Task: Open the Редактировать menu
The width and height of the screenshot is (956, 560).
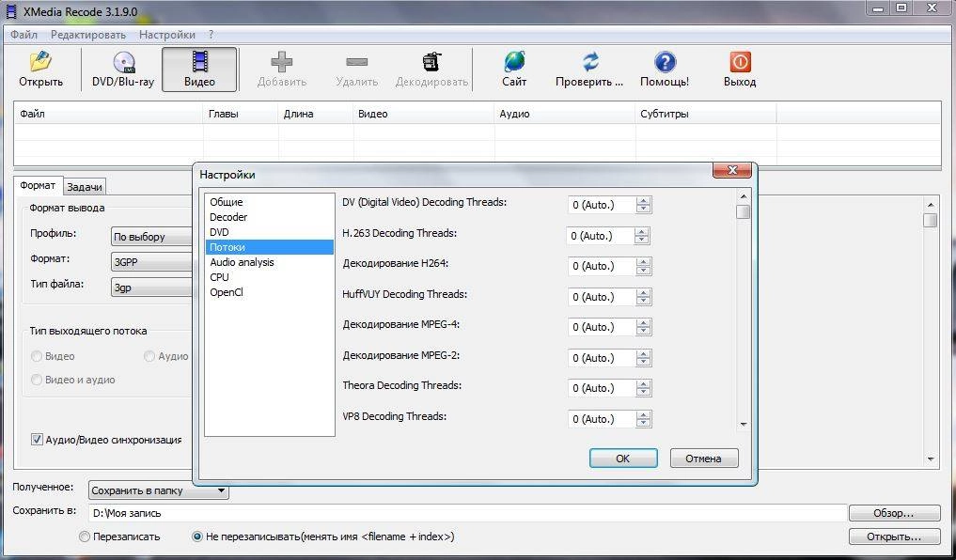Action: (87, 35)
